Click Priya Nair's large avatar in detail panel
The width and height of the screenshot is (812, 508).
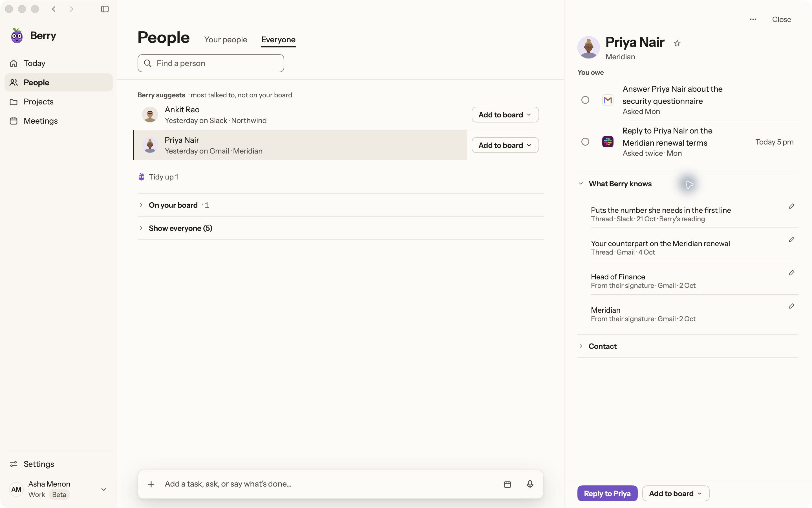[588, 47]
